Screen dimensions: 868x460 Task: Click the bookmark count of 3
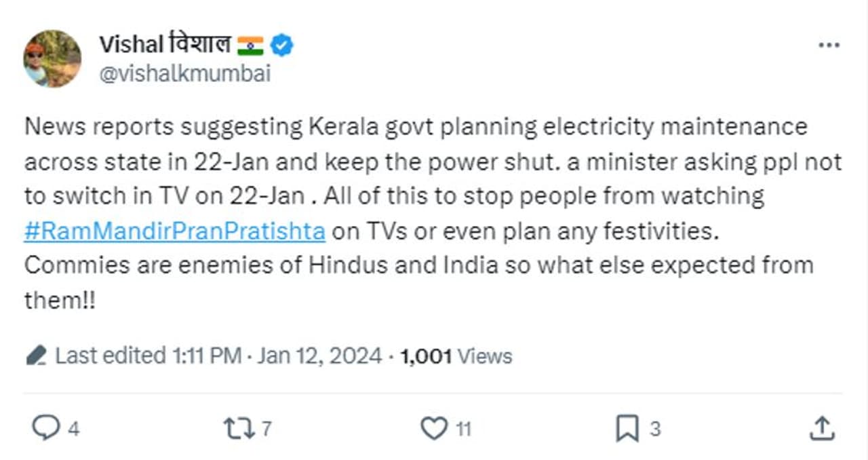click(x=654, y=429)
